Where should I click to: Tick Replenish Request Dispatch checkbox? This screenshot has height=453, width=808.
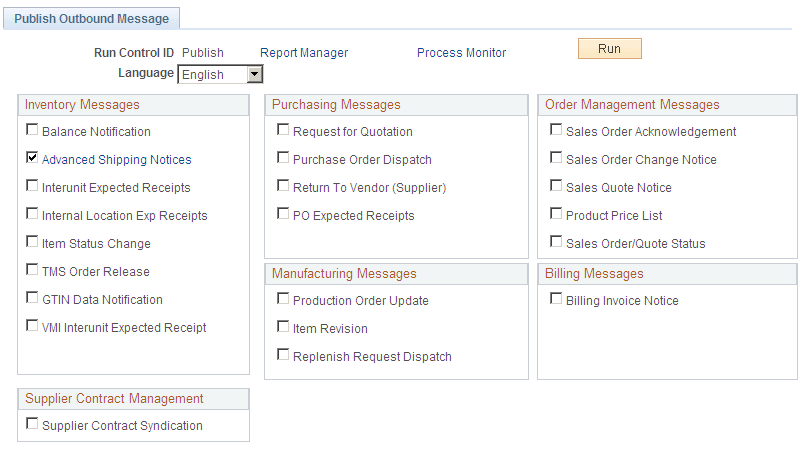(x=283, y=354)
